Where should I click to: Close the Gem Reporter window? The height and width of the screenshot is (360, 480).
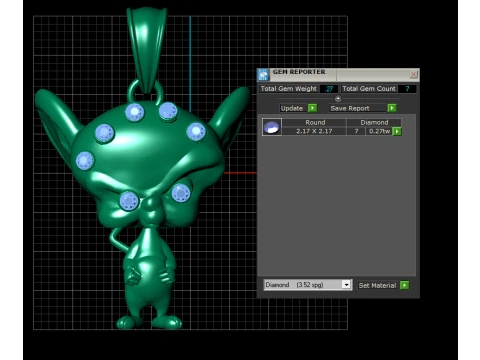[x=413, y=74]
